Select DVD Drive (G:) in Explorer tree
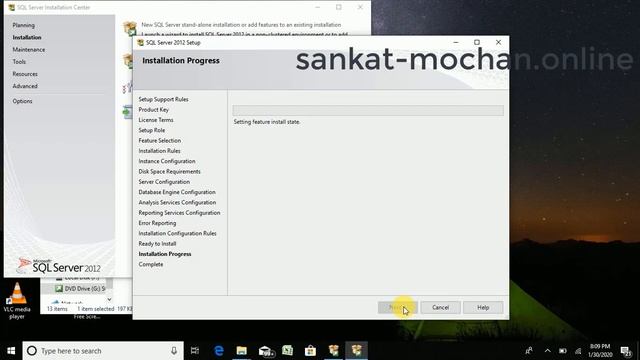 (80, 289)
